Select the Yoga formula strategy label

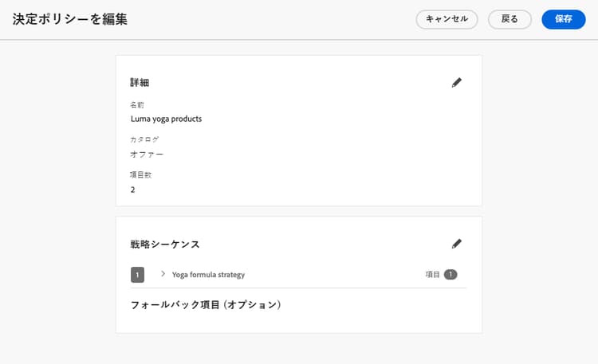[x=208, y=275]
